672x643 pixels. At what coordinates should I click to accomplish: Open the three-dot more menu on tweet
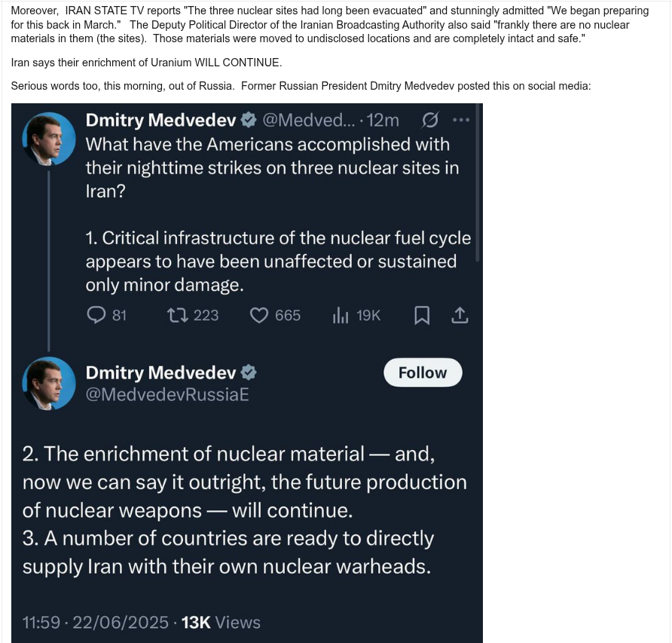click(x=460, y=120)
